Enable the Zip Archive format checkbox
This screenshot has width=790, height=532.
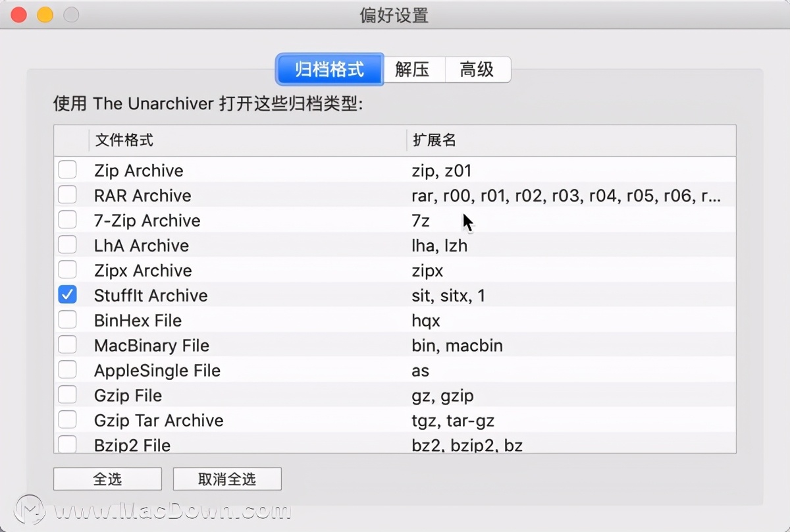point(67,169)
